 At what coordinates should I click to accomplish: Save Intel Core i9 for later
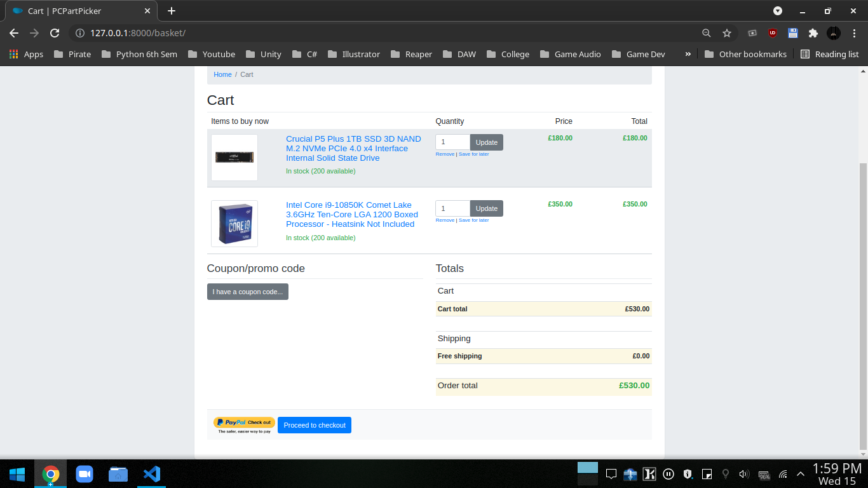coord(474,220)
